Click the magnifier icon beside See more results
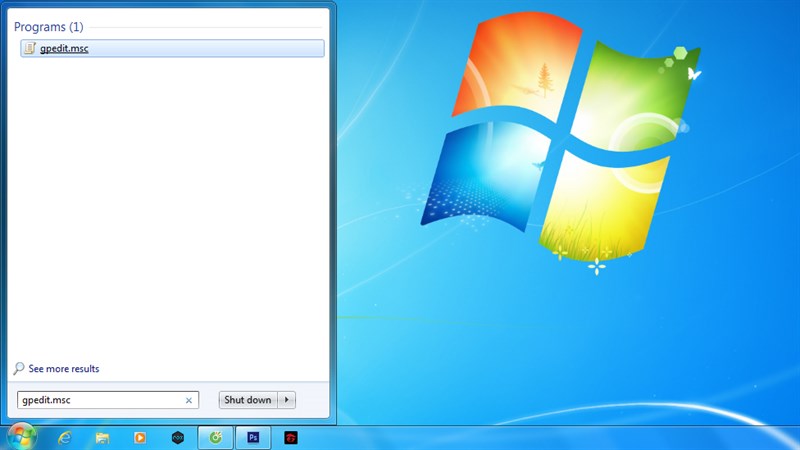 [x=19, y=368]
